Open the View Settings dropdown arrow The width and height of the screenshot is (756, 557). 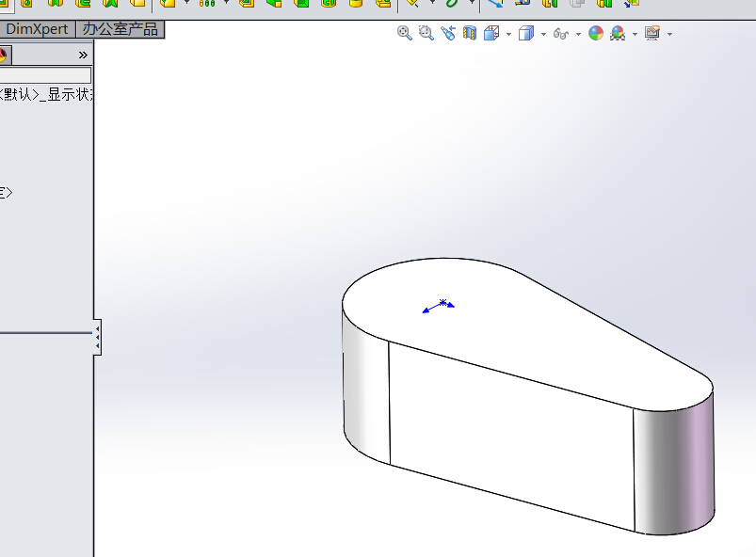669,34
